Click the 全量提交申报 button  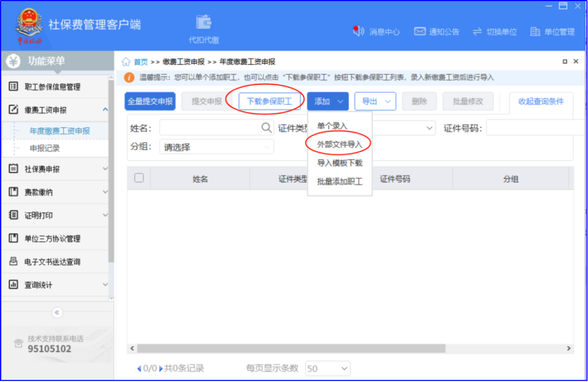pos(150,101)
